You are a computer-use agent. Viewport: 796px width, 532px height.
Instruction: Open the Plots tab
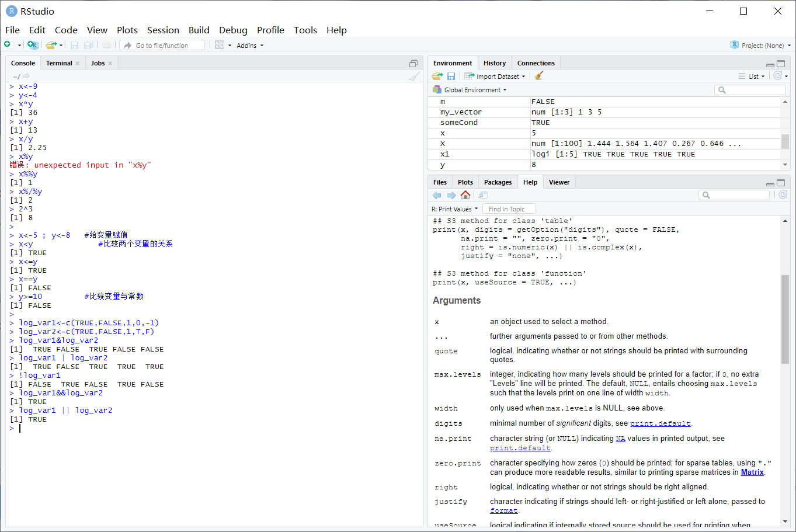465,182
